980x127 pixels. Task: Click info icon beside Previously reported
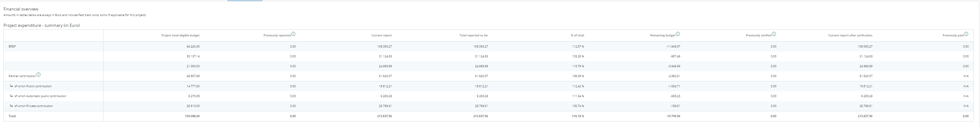[x=293, y=34]
